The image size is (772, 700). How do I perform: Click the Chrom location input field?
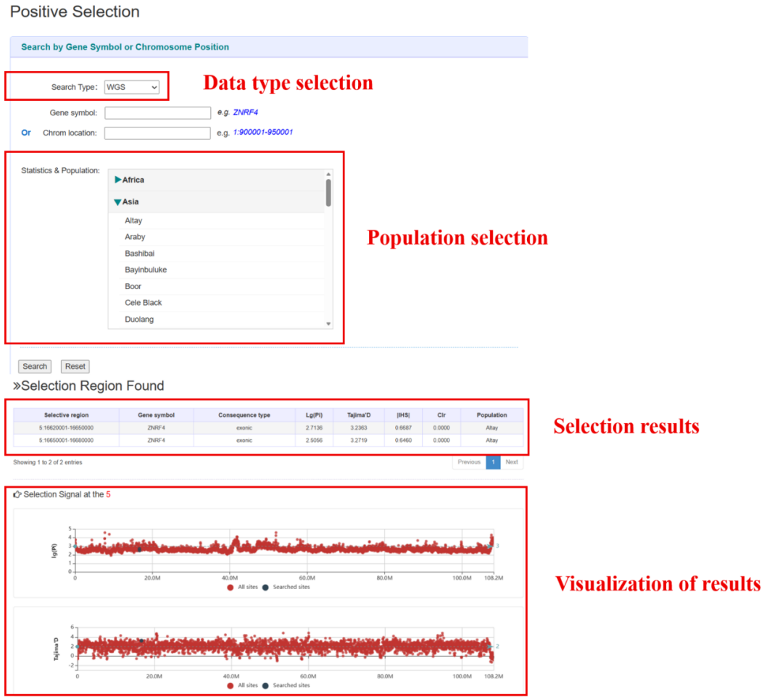(157, 133)
